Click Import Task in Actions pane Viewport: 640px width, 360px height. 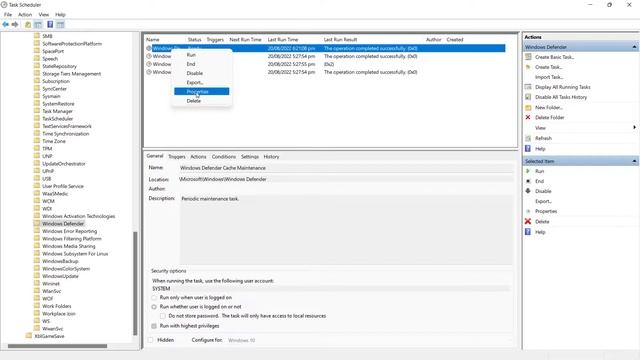click(549, 77)
